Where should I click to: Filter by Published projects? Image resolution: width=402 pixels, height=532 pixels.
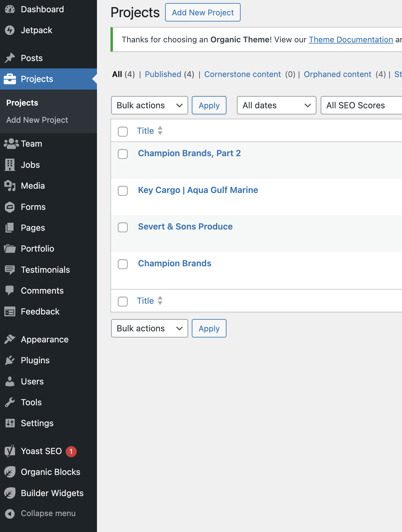coord(163,74)
